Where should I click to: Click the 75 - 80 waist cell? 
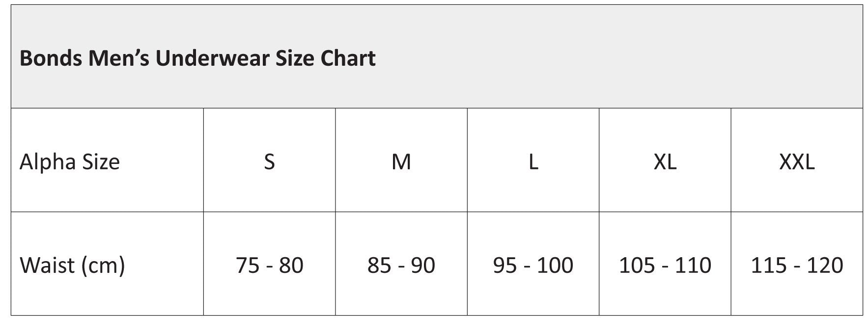click(269, 266)
